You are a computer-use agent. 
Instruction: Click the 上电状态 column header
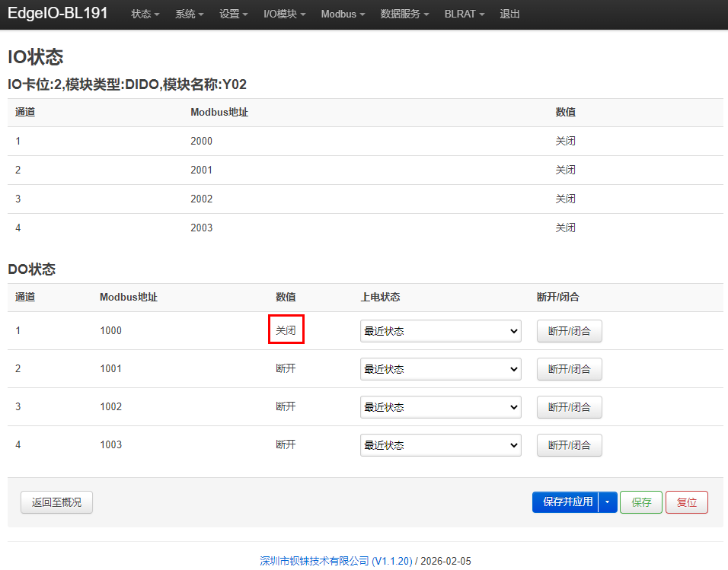[x=380, y=297]
